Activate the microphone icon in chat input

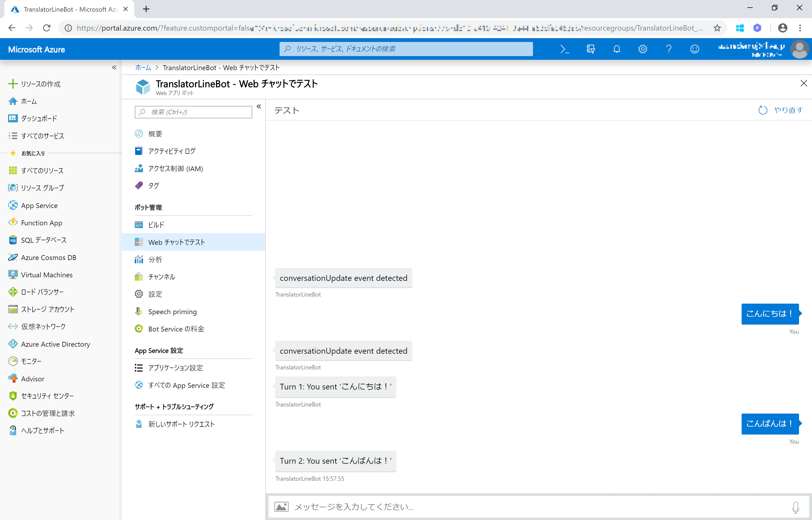click(795, 507)
